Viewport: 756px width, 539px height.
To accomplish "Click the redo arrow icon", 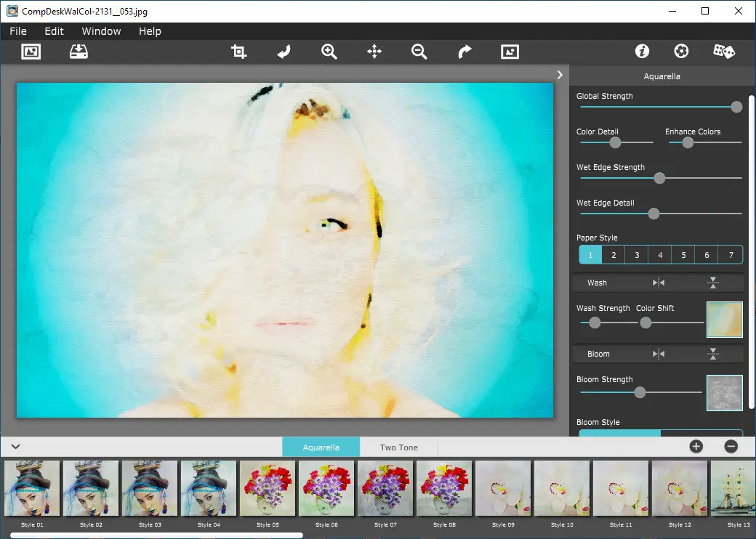I will 465,52.
